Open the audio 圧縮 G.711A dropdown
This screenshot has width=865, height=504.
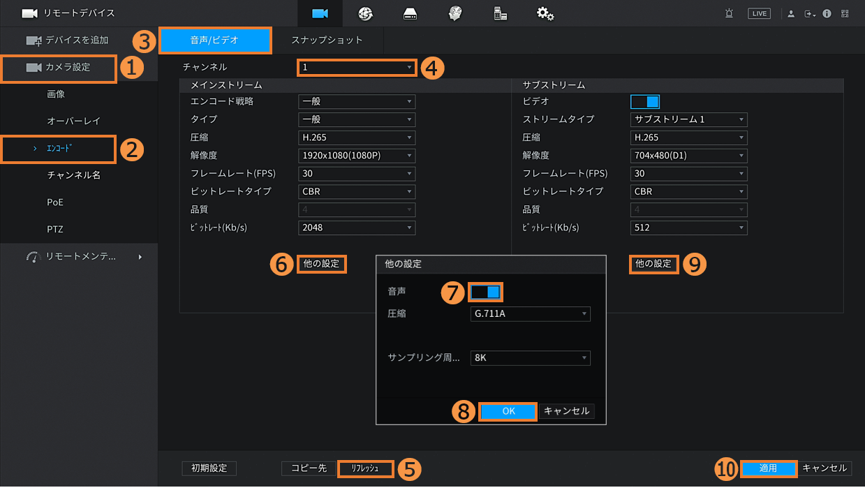pyautogui.click(x=531, y=314)
